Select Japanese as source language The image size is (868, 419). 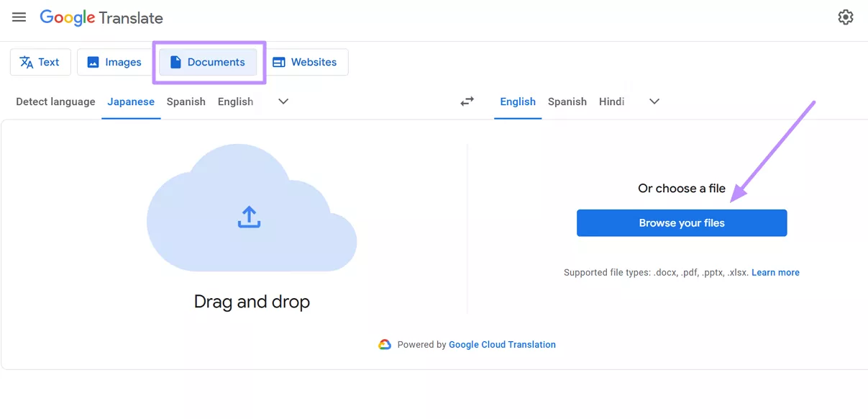click(x=131, y=102)
